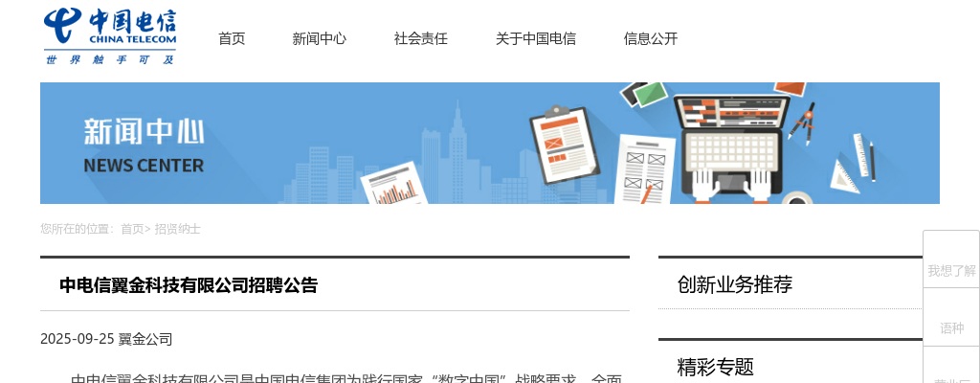Click the 中电信翼金科技有限公司招聘公告 article title

point(189,284)
